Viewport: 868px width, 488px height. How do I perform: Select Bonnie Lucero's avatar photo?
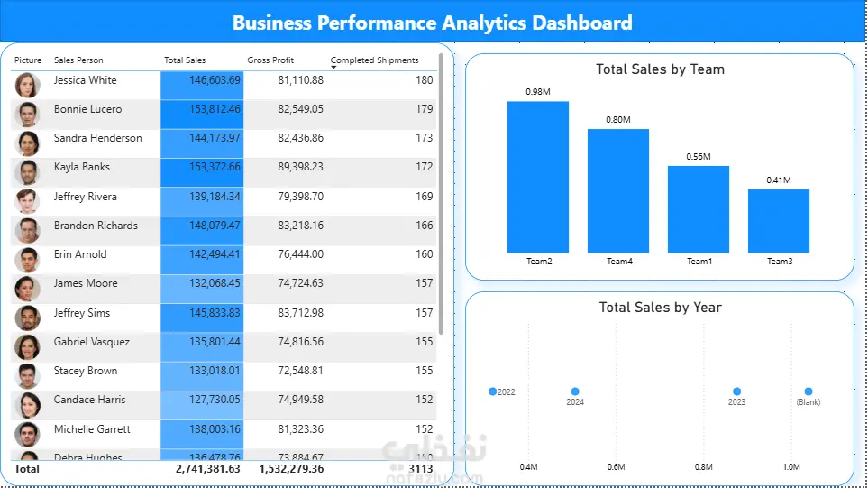27,114
